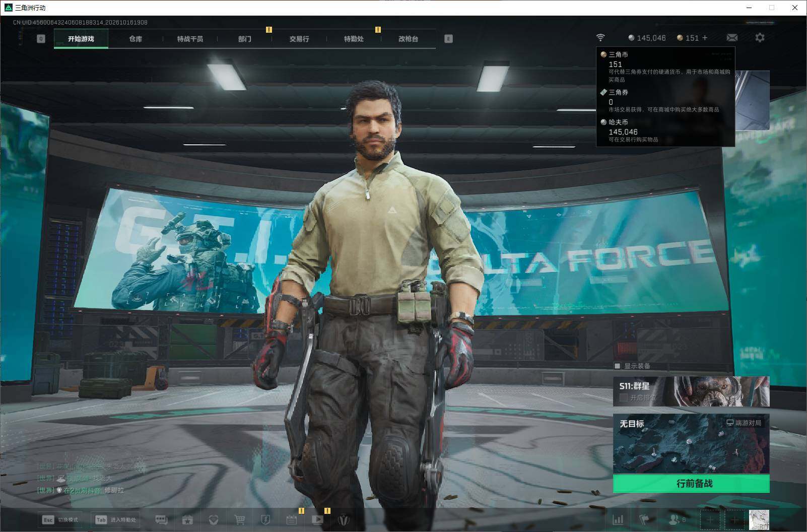This screenshot has width=807, height=532.
Task: Click the 三角币 entry in currency tooltip
Action: click(x=665, y=66)
